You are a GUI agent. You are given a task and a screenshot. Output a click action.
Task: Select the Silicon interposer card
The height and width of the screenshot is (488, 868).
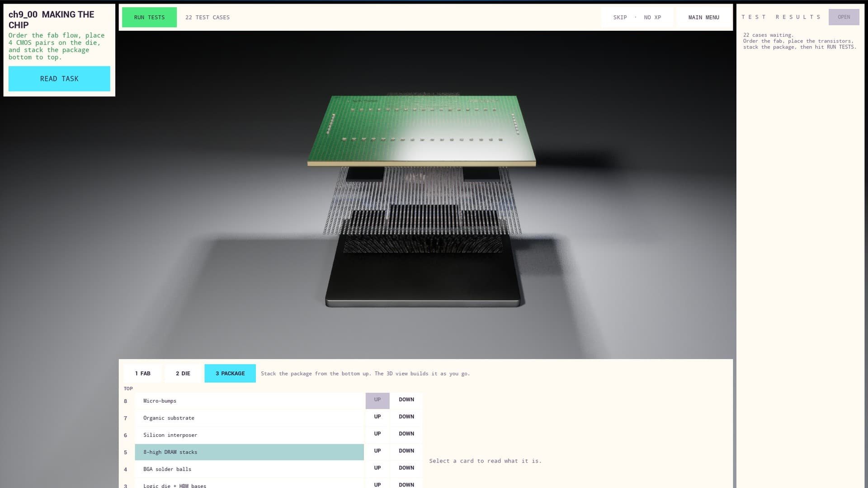click(x=249, y=435)
